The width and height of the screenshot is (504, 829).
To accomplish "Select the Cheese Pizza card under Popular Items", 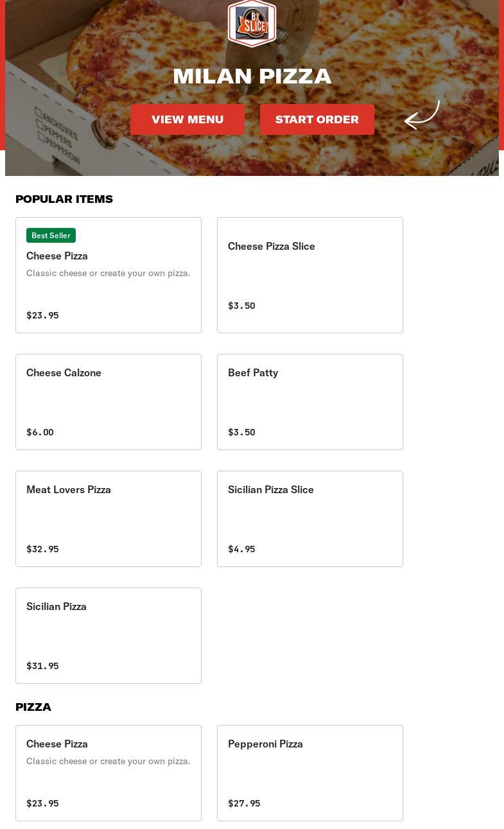I will [109, 275].
